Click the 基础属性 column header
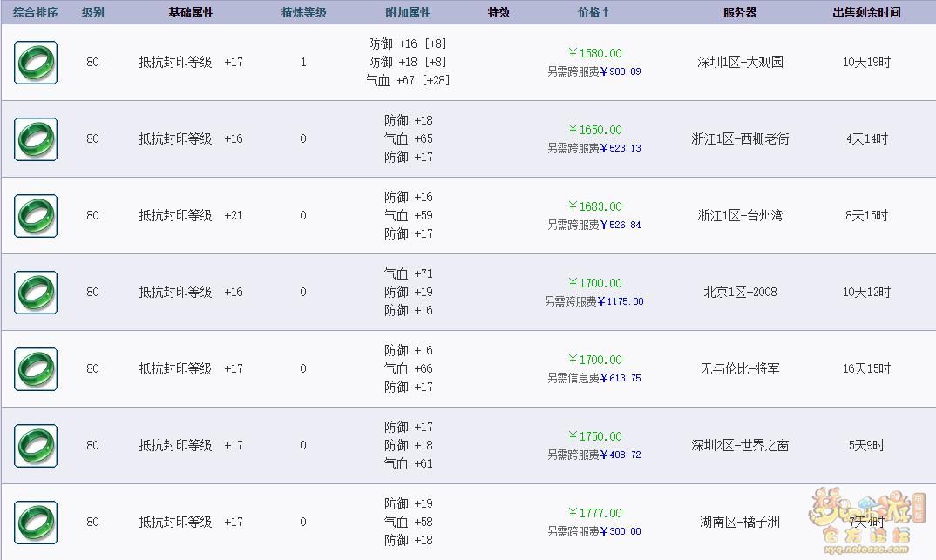The image size is (936, 560). click(191, 13)
